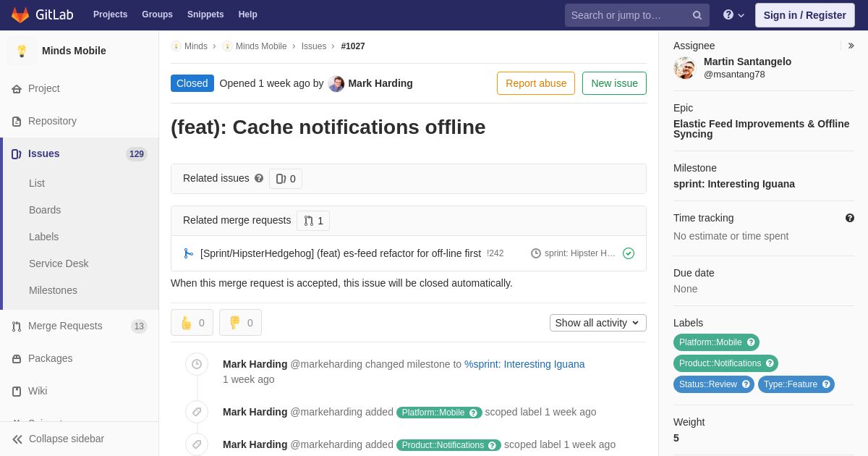Click the Project home icon in sidebar
This screenshot has height=456, width=868.
[x=17, y=89]
